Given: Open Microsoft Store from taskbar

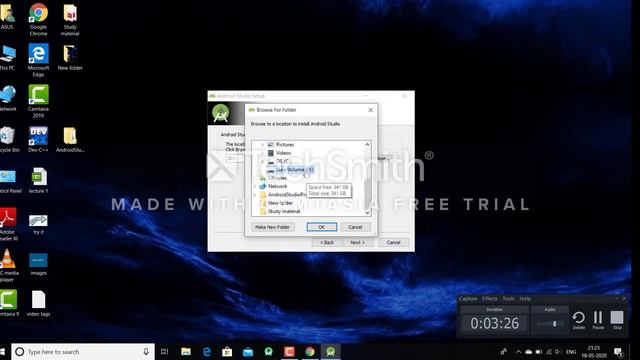Looking at the screenshot, I should click(x=227, y=351).
